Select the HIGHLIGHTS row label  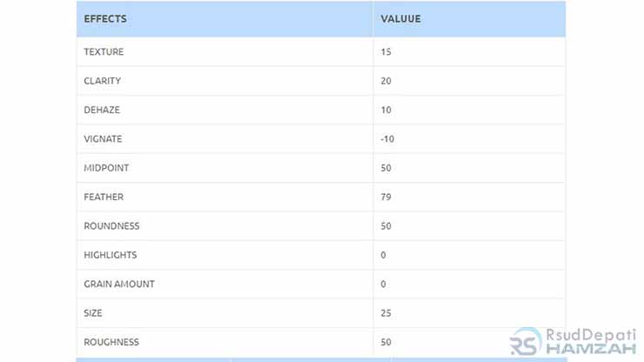111,255
